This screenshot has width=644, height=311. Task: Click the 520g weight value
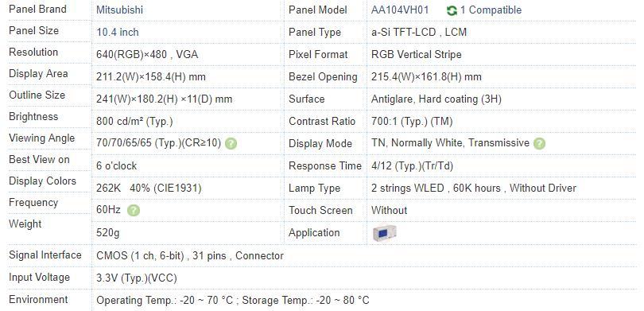(x=107, y=233)
